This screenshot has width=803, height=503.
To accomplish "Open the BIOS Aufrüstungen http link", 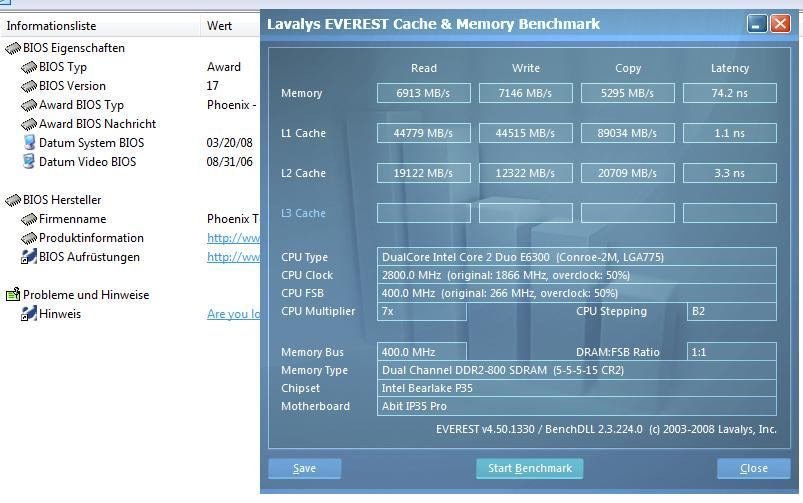I will click(234, 257).
